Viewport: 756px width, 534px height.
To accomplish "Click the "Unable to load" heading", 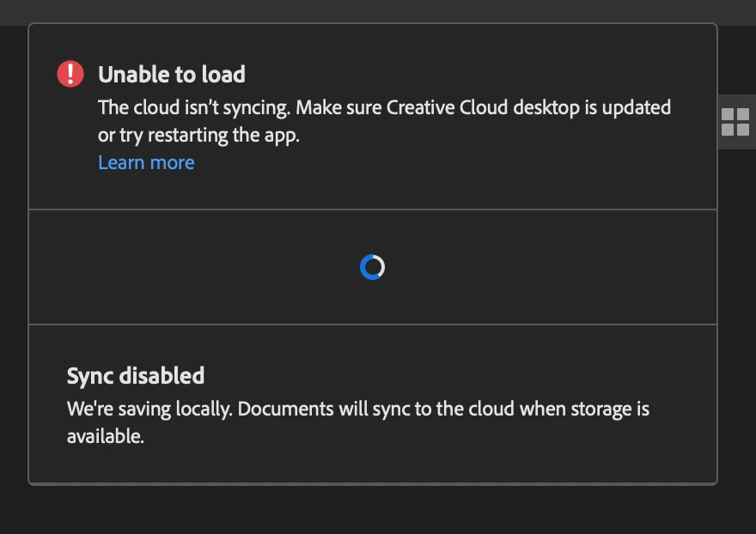I will [x=172, y=75].
